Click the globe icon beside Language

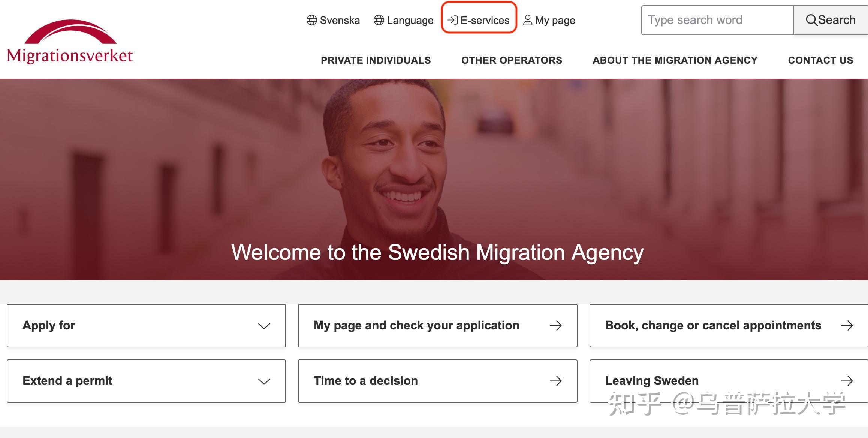point(379,20)
